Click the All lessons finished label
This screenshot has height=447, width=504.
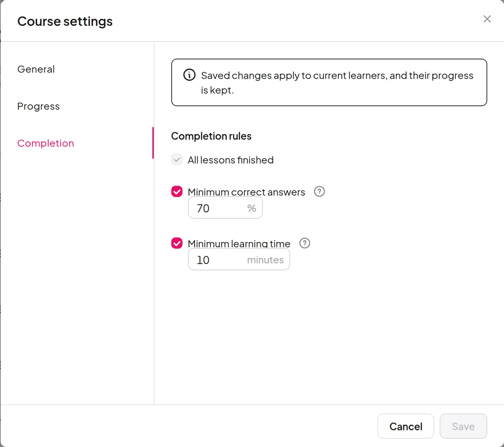(x=231, y=160)
